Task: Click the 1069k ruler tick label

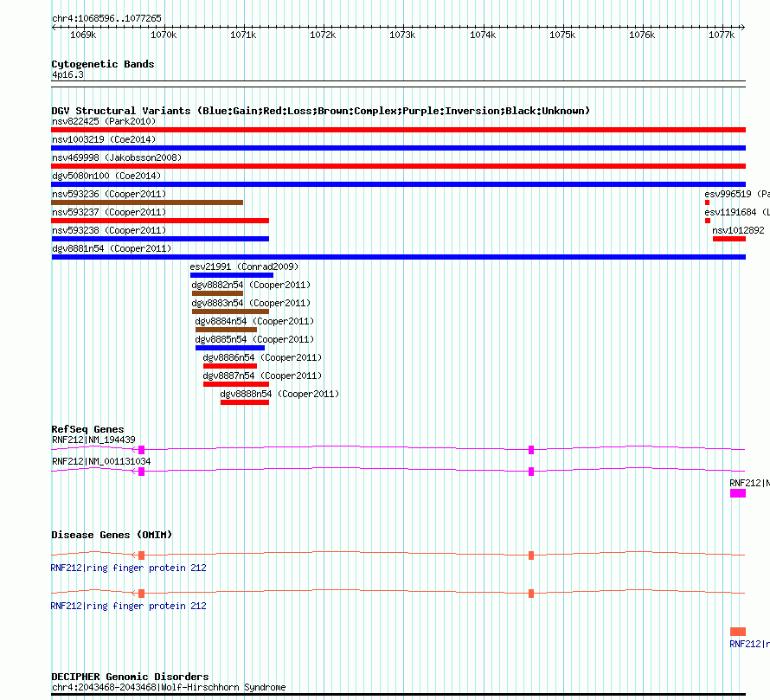Action: (x=83, y=35)
